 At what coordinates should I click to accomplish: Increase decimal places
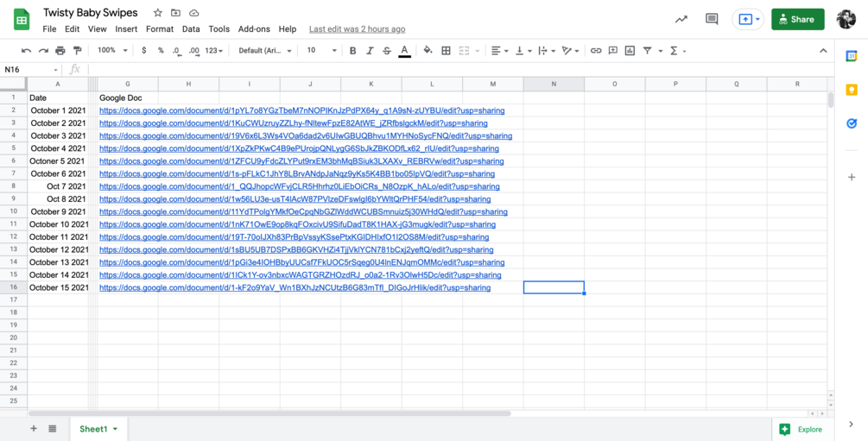193,51
